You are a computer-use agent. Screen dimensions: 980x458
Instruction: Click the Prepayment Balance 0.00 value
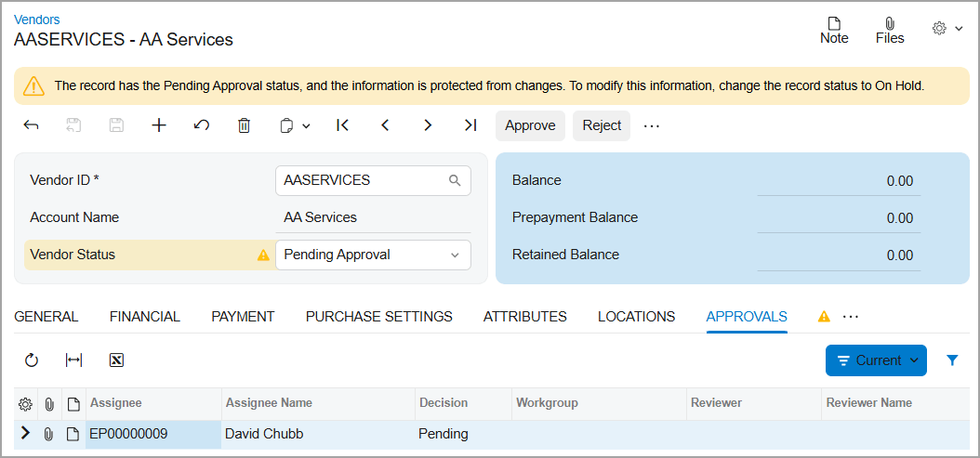coord(899,218)
